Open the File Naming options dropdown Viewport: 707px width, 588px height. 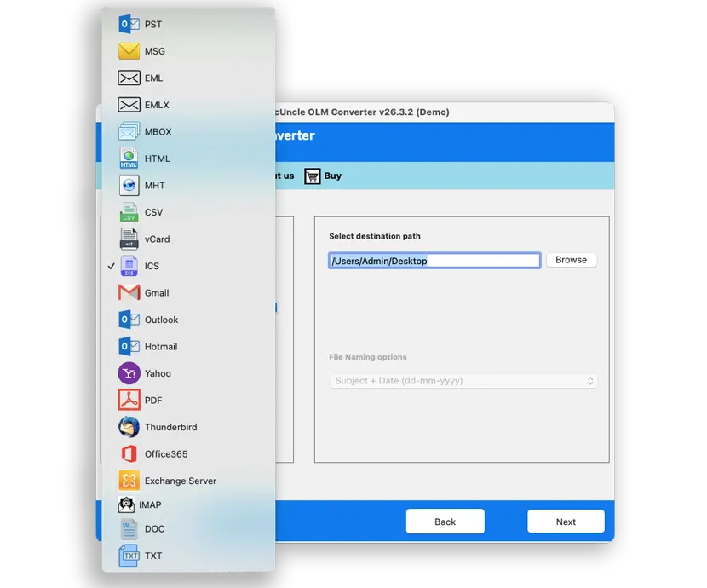[x=463, y=381]
